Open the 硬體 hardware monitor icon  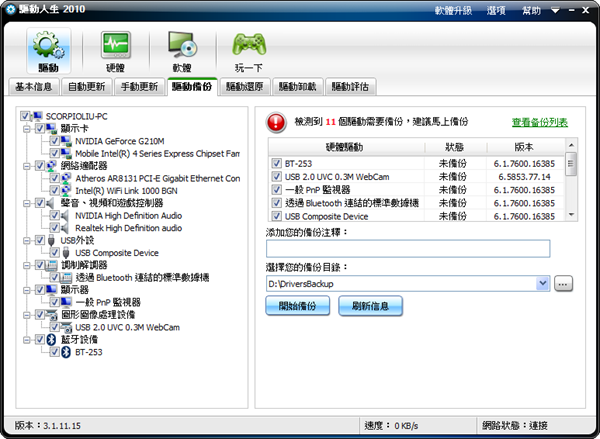[x=116, y=51]
